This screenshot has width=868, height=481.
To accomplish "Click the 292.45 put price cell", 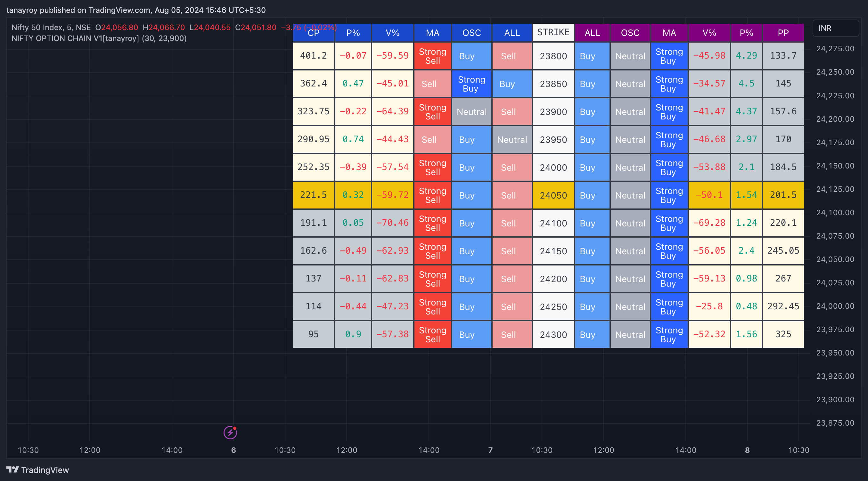I will point(783,306).
